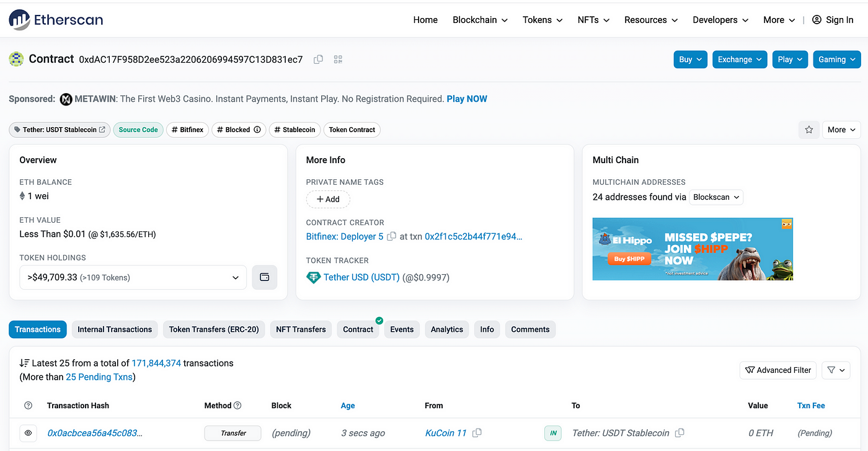Go to Home in navigation
868x451 pixels.
[425, 20]
